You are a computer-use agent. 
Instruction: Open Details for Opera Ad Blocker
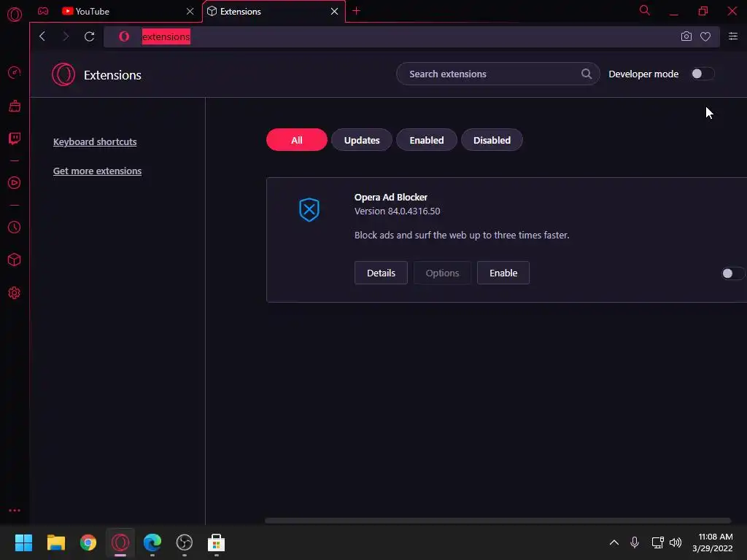(x=381, y=273)
